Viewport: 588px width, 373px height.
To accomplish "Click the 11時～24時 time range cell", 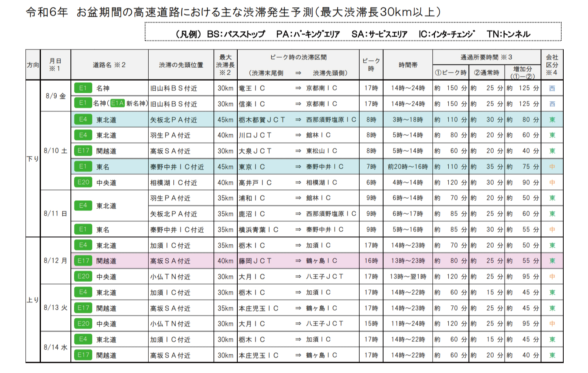I will (408, 324).
